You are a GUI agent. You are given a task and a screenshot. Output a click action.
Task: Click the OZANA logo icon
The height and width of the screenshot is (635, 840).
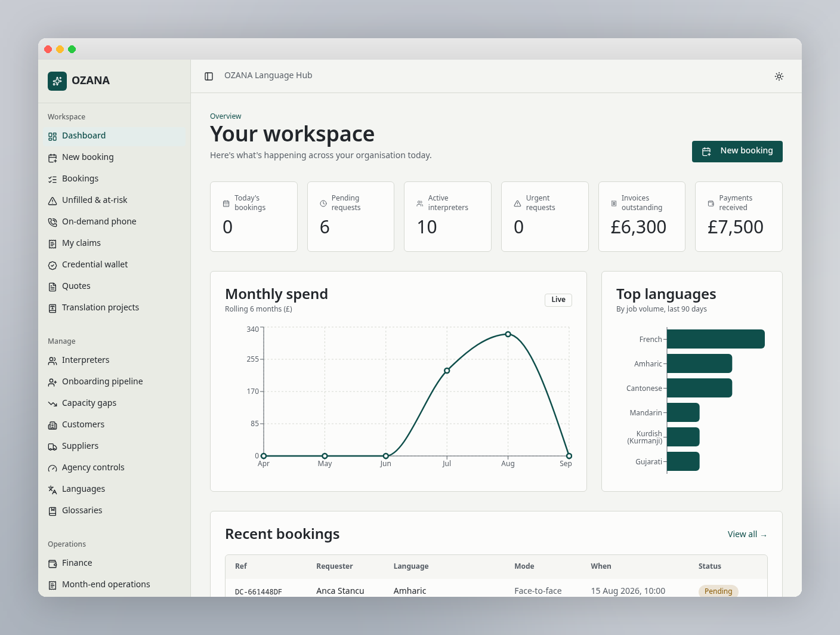pyautogui.click(x=57, y=81)
